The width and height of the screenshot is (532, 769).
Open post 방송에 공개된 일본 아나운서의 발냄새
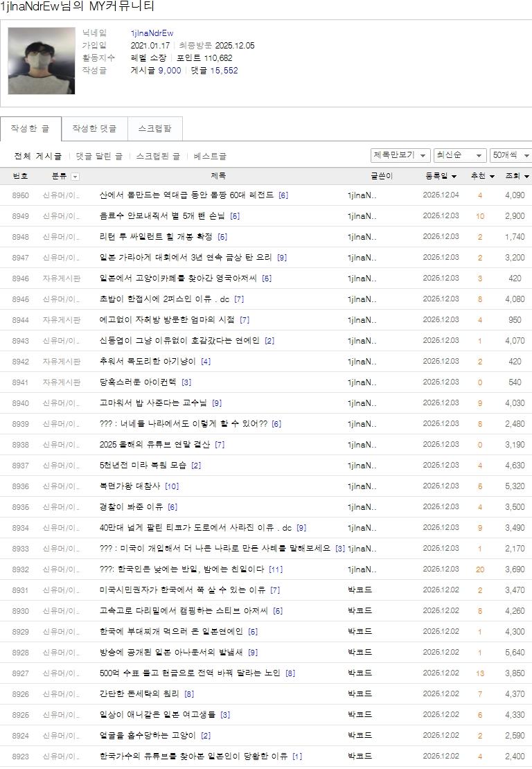(171, 653)
